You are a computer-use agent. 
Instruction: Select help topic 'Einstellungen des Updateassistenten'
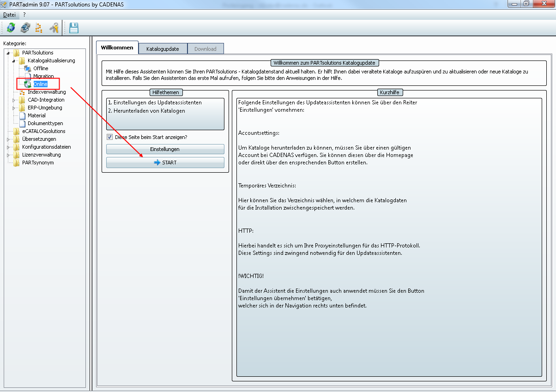click(x=154, y=103)
